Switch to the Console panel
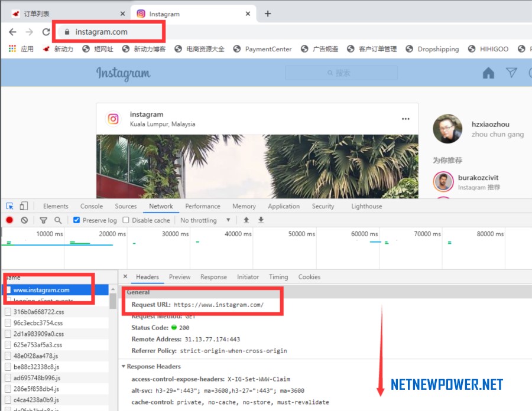The height and width of the screenshot is (411, 532). coord(91,206)
